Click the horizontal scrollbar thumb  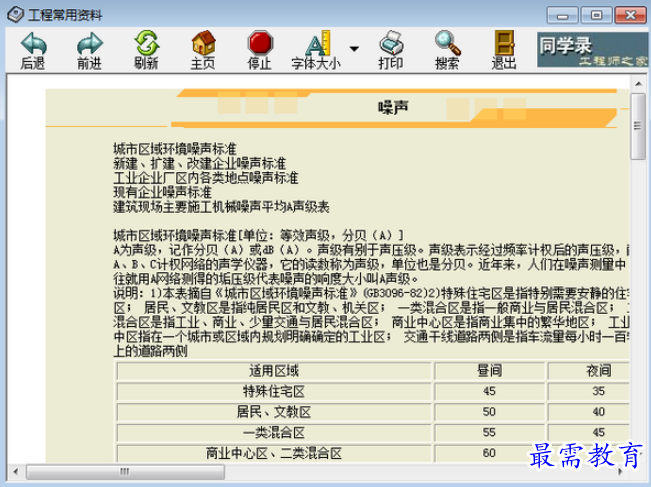(125, 472)
